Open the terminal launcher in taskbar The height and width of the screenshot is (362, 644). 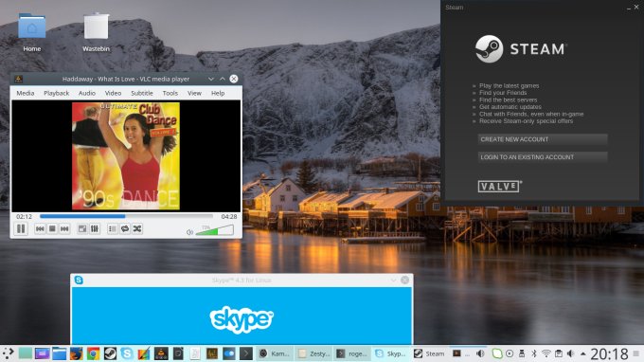[x=245, y=353]
